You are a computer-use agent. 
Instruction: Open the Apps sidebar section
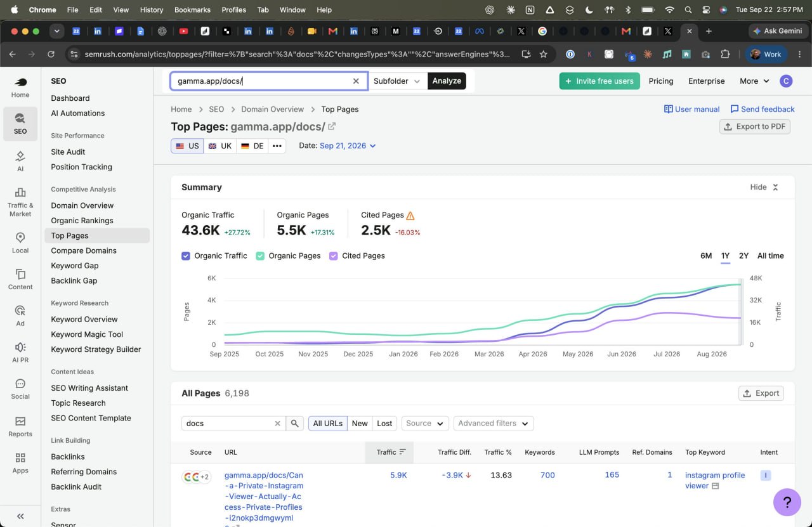click(20, 463)
